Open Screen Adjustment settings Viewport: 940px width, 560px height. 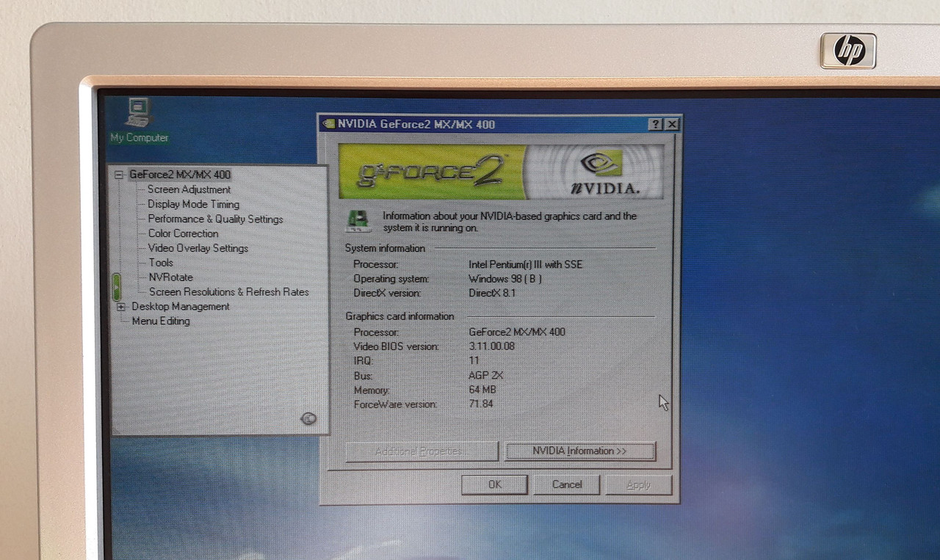point(189,189)
